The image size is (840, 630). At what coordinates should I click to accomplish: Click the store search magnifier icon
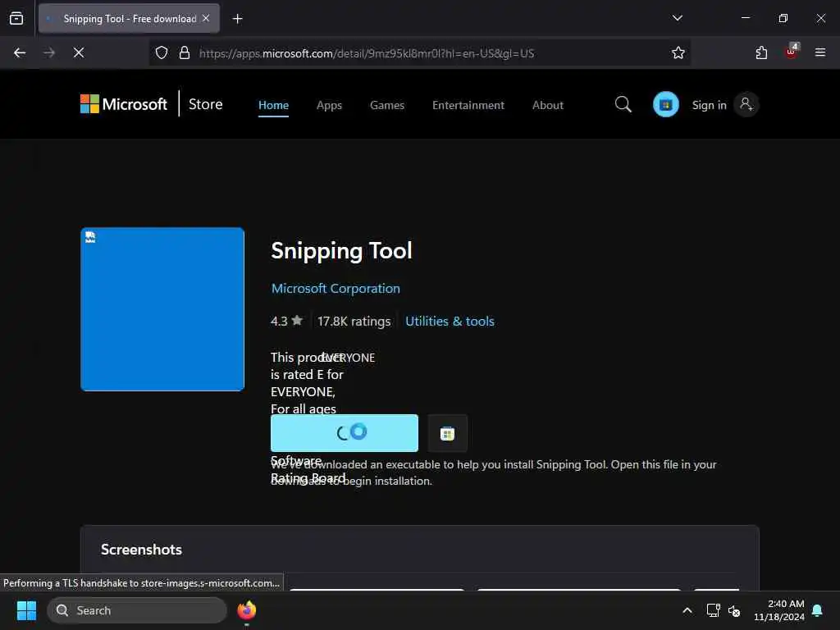point(623,104)
